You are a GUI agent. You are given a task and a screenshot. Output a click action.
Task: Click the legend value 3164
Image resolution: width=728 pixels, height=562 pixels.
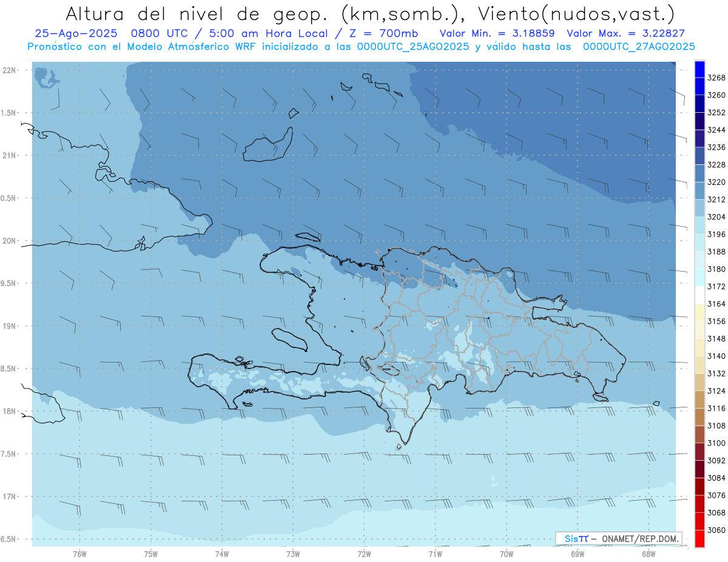click(716, 304)
